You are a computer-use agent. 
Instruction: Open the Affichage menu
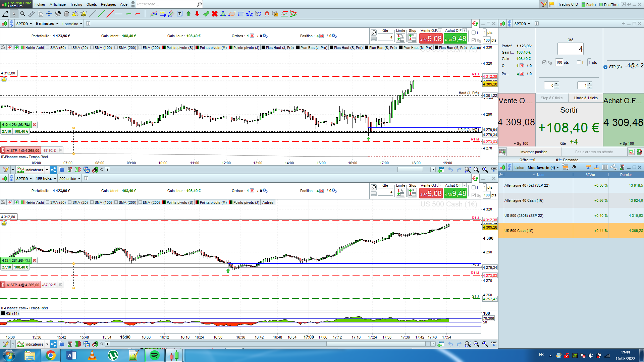(58, 4)
